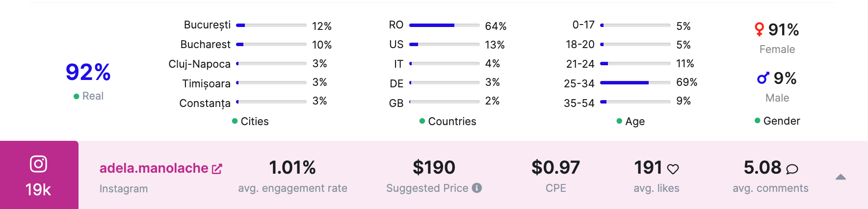Screen dimensions: 868x209
Task: Click the Countries legend label
Action: [x=451, y=121]
